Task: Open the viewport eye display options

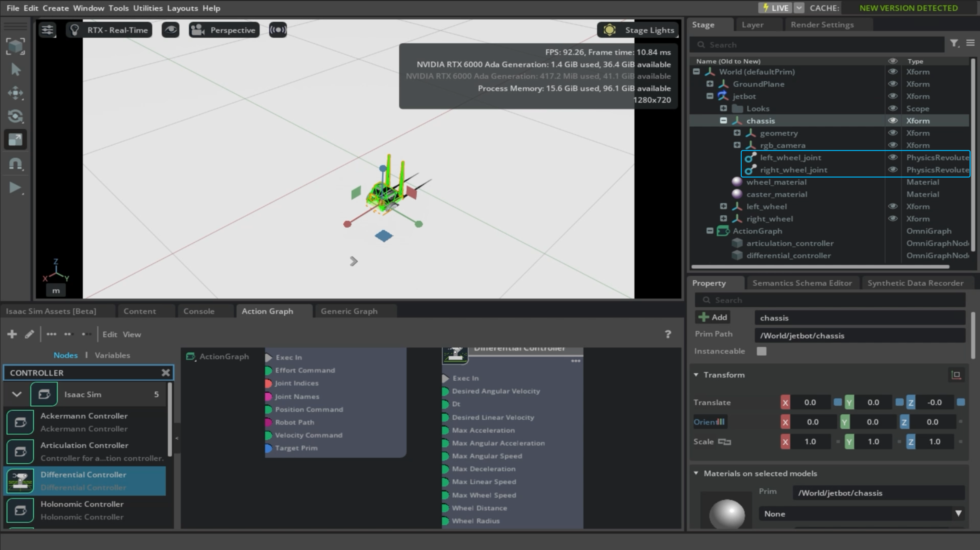Action: [x=170, y=30]
